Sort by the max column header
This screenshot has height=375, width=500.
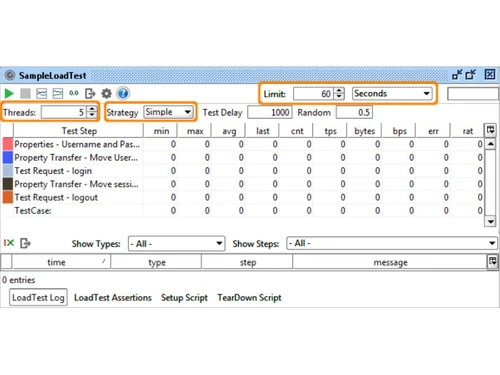[195, 131]
